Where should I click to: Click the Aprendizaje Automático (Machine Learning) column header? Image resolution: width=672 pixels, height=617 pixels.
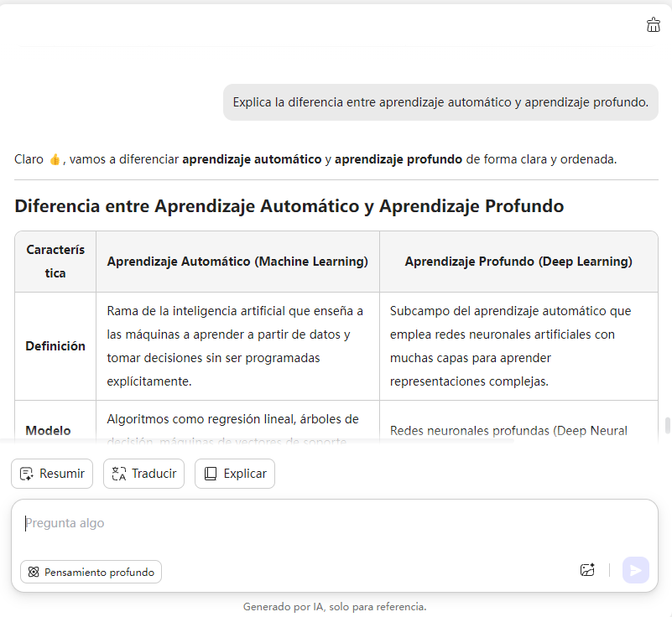coord(237,262)
